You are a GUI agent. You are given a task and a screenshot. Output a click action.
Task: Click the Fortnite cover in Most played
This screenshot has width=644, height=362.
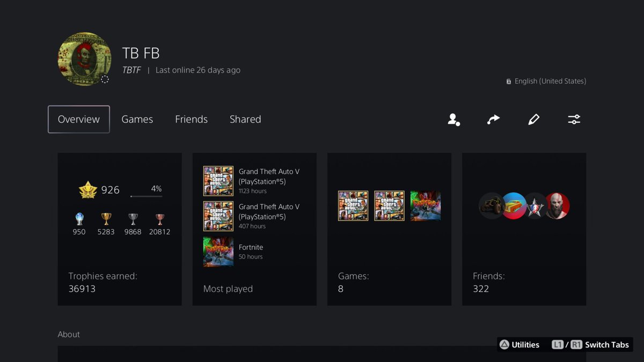tap(218, 252)
